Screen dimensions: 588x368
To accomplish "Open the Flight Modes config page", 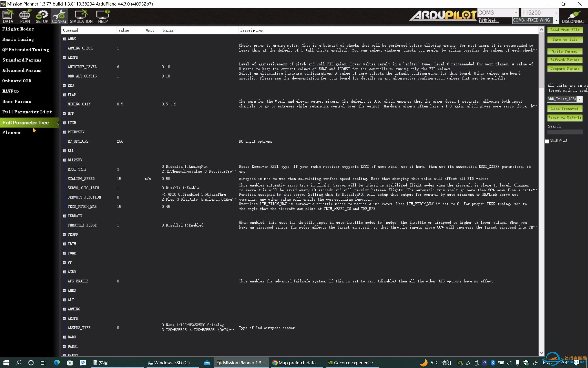I will [x=18, y=29].
